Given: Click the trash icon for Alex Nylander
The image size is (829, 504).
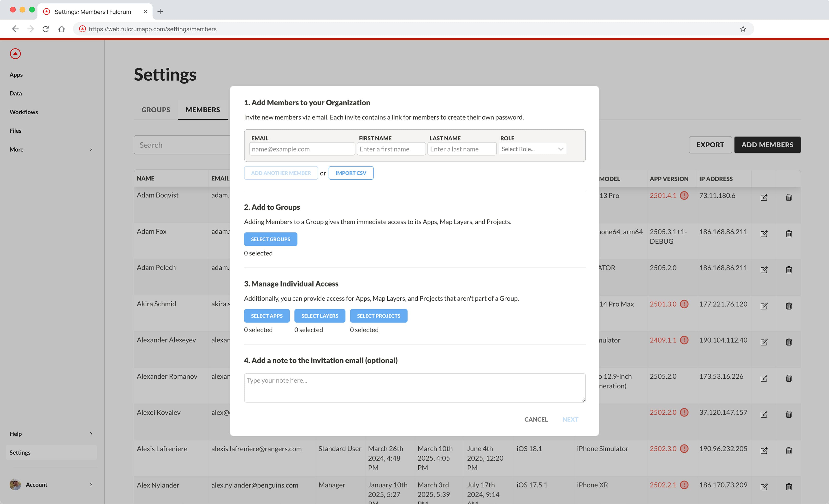Looking at the screenshot, I should 789,486.
